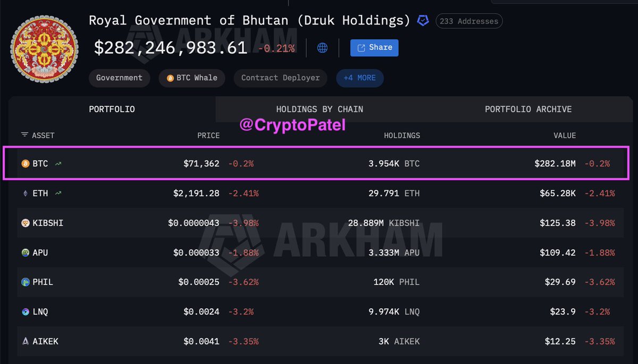This screenshot has height=364, width=638.
Task: Click the APU token icon
Action: (x=25, y=252)
